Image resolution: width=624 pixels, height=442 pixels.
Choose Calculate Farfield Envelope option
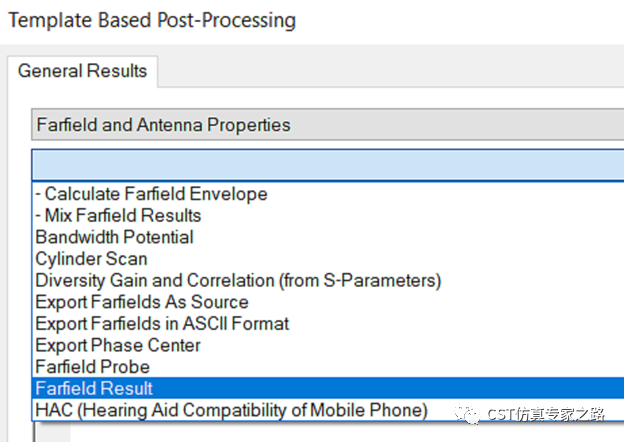coord(328,194)
